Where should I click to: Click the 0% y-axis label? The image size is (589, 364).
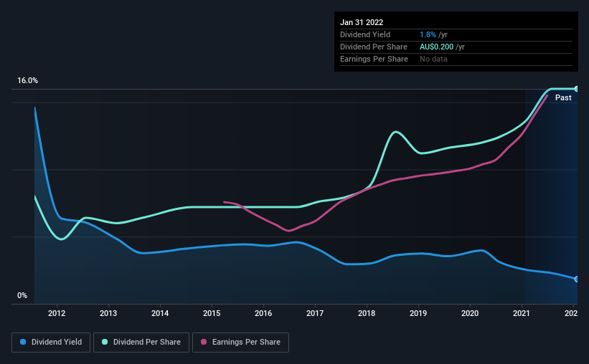pyautogui.click(x=22, y=296)
